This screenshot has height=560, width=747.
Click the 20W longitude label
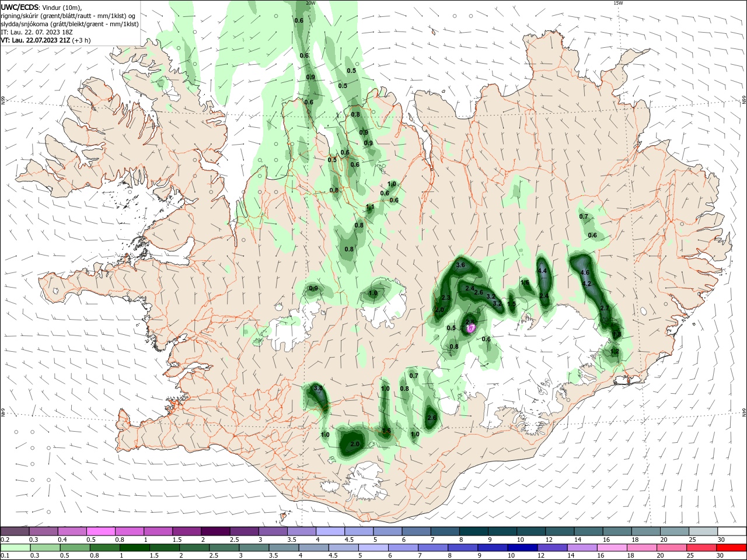[310, 3]
